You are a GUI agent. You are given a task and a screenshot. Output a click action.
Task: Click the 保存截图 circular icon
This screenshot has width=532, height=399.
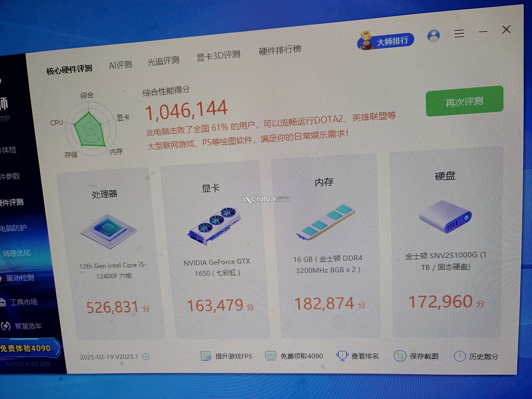[x=400, y=356]
